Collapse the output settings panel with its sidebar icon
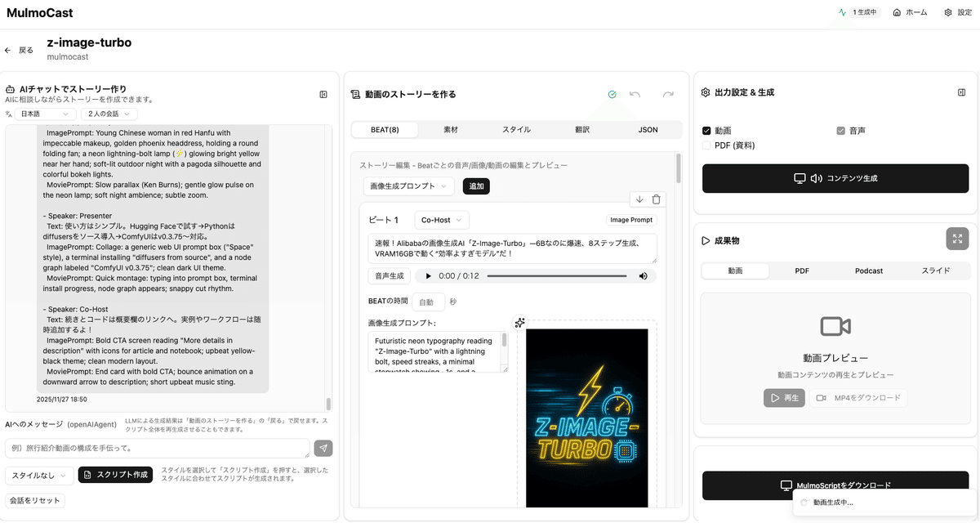 click(961, 92)
